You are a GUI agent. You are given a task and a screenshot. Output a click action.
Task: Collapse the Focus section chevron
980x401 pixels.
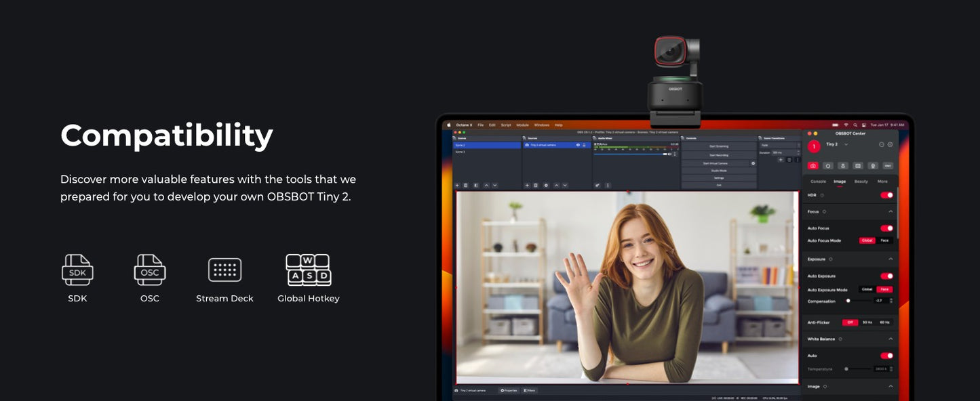890,211
